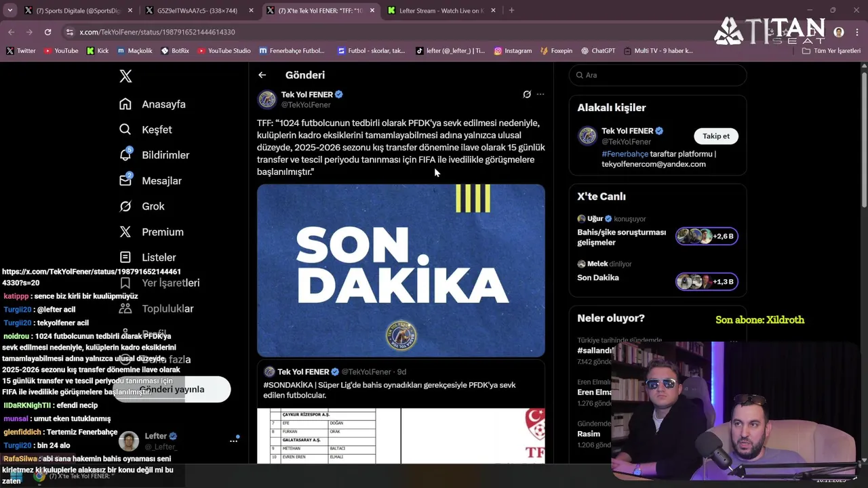Click the browser address bar URL
Viewport: 868px width, 488px height.
pyautogui.click(x=157, y=32)
